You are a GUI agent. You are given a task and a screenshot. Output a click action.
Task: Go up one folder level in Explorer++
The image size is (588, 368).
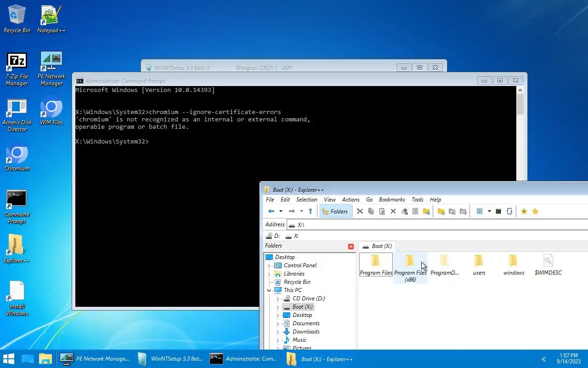pyautogui.click(x=311, y=211)
